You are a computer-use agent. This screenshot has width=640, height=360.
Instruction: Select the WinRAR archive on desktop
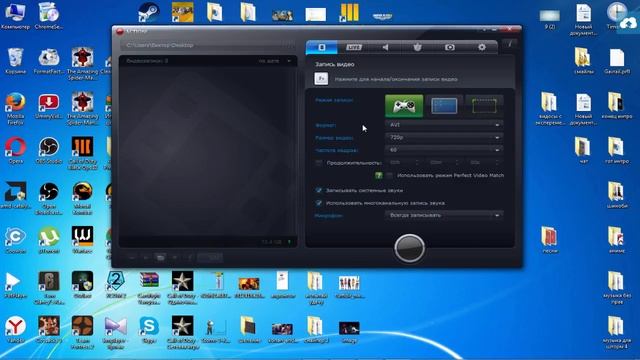coord(149,288)
